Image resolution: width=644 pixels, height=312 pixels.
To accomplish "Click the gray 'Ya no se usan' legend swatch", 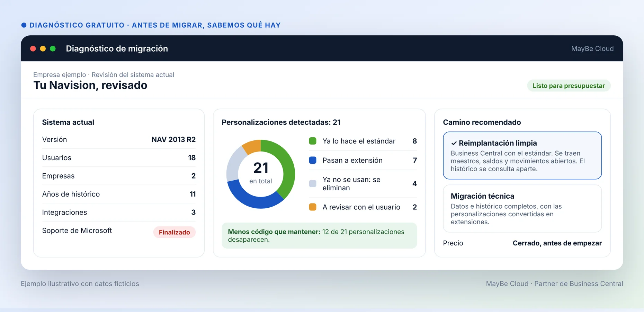I will (x=313, y=184).
